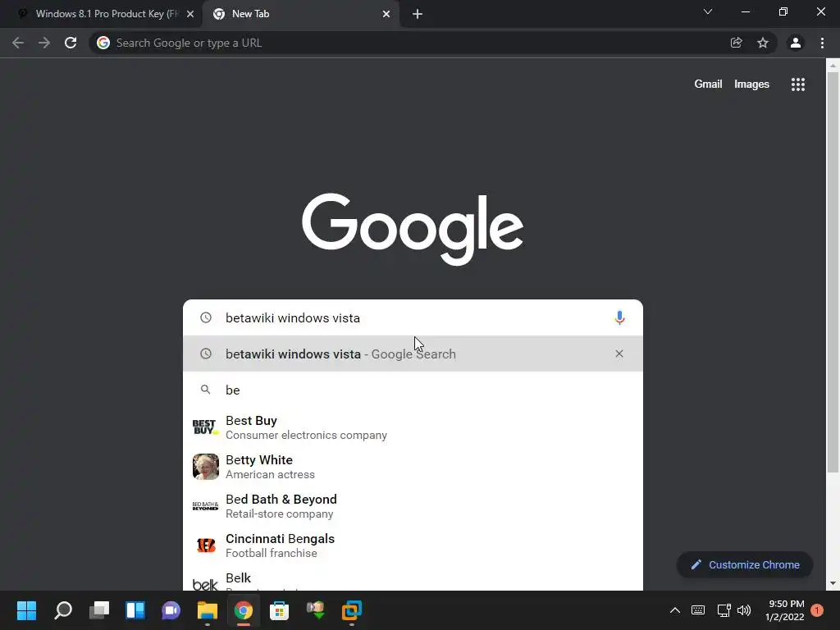Close the Windows 8.1 Pro Product Key tab
Image resolution: width=840 pixels, height=630 pixels.
point(190,14)
